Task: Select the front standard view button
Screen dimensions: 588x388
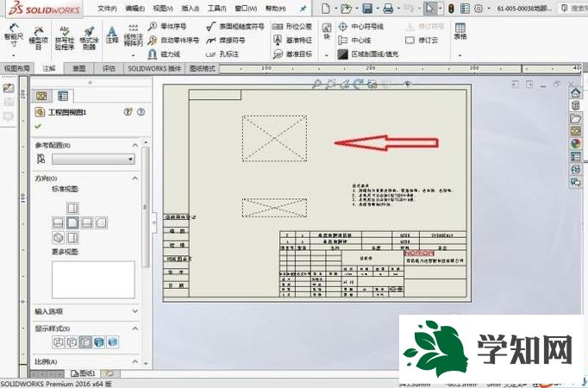Action: 72,222
